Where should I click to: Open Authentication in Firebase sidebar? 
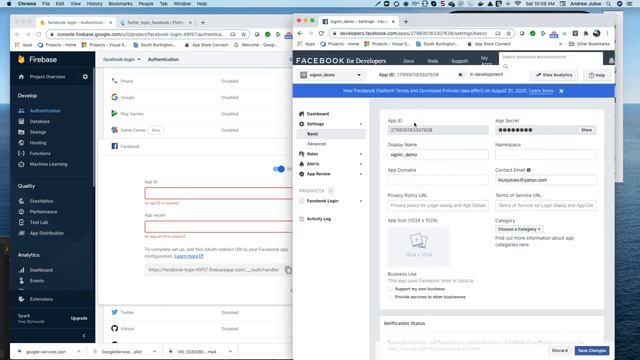[45, 111]
